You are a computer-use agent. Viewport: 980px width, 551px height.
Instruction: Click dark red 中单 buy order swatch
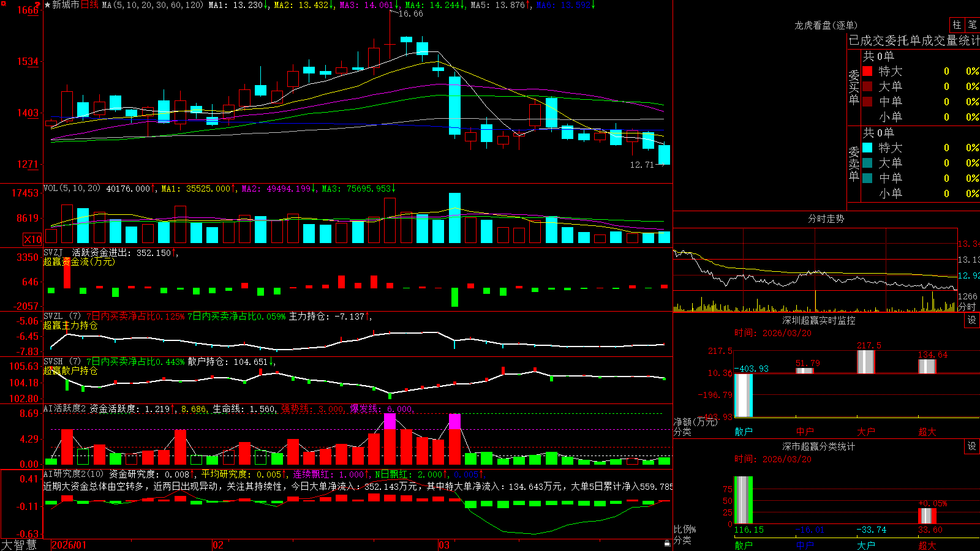coord(867,102)
